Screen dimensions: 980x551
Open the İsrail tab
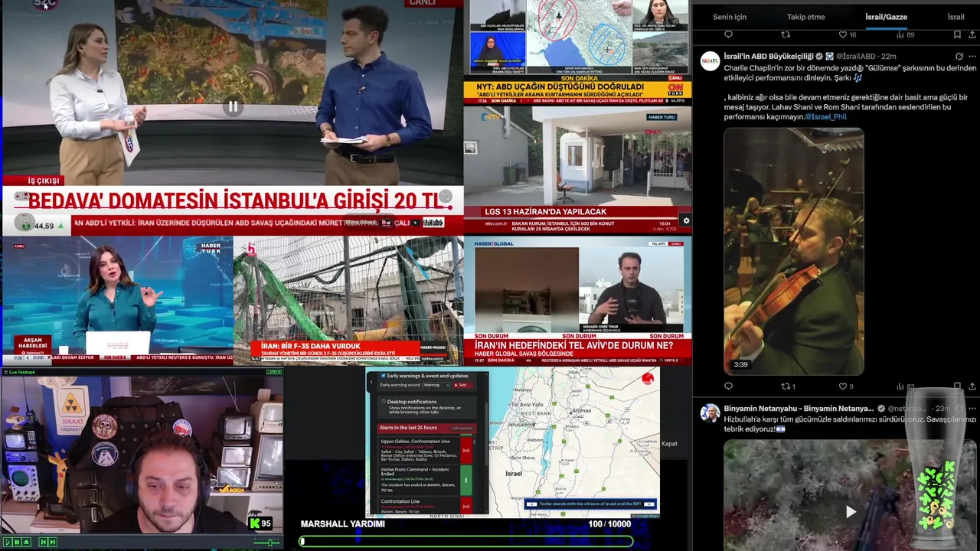point(955,17)
